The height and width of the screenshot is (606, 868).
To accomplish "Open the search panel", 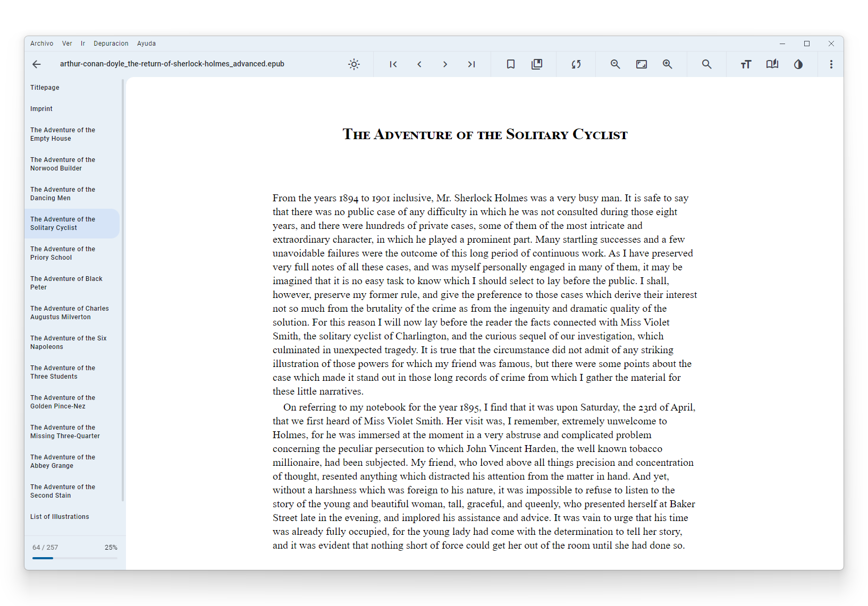I will click(706, 64).
